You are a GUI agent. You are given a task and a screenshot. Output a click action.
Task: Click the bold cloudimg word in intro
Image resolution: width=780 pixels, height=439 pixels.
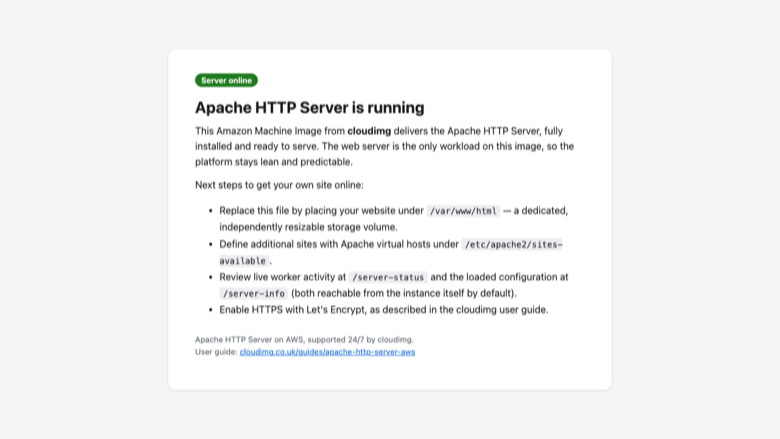point(369,131)
